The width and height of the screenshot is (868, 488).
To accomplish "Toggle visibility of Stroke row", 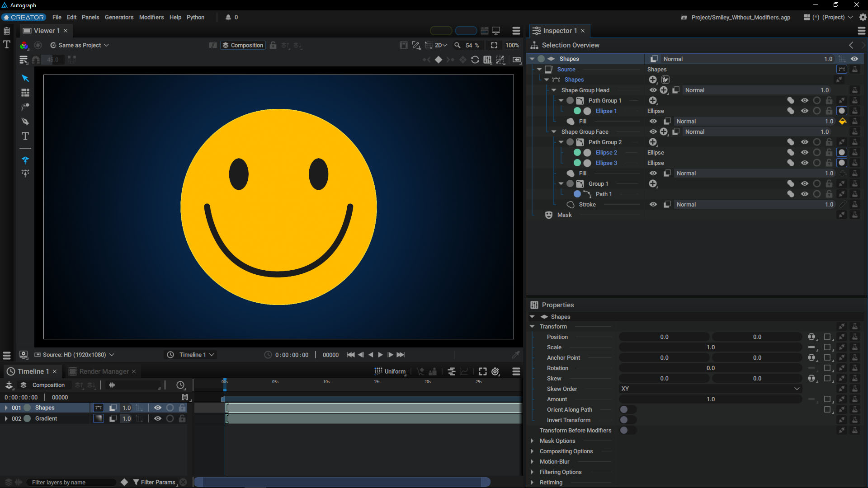I will pyautogui.click(x=653, y=204).
